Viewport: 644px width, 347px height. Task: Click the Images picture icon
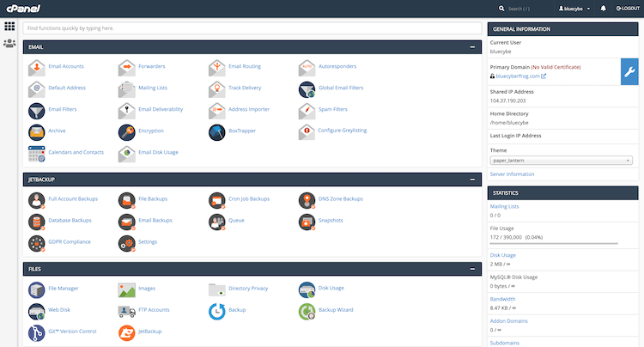(126, 290)
